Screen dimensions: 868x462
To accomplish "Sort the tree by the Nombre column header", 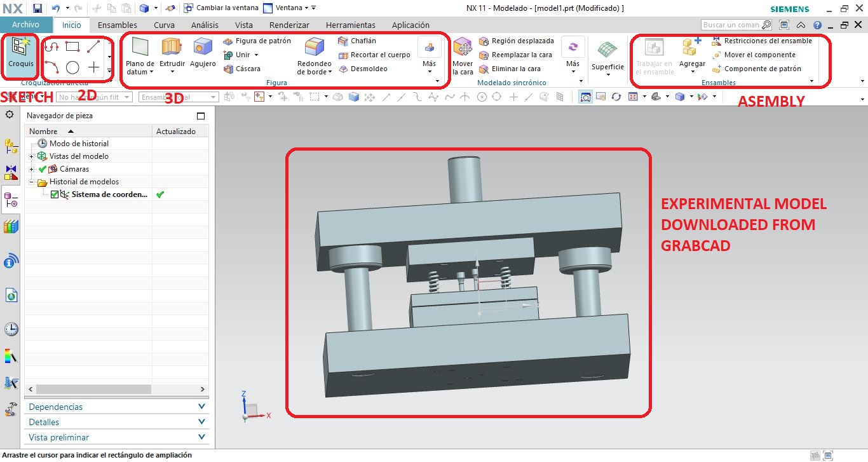I will click(x=89, y=131).
